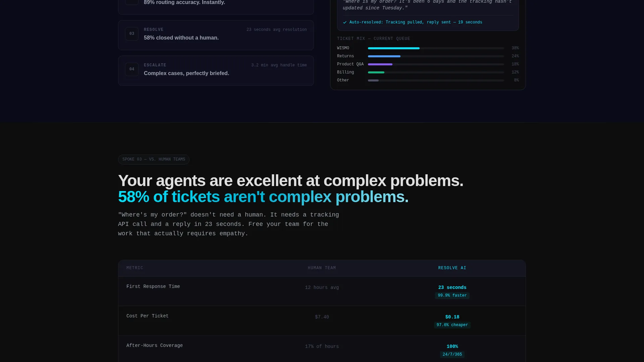The image size is (644, 362).
Task: Click the METRIC column header
Action: click(135, 268)
